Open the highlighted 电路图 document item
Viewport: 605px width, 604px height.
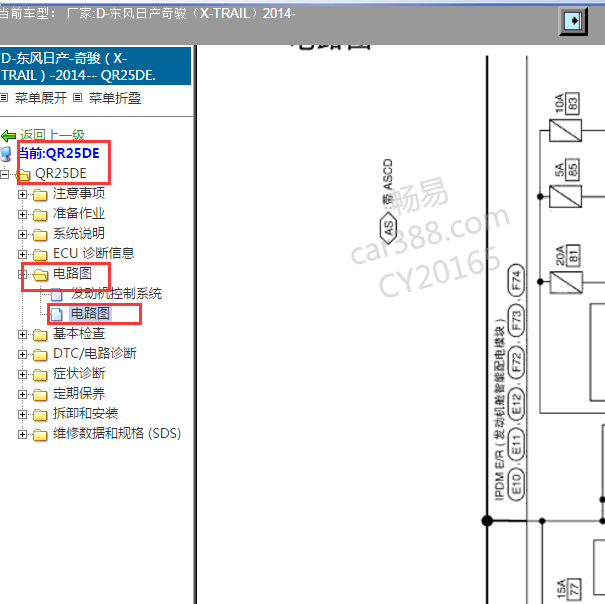(91, 314)
